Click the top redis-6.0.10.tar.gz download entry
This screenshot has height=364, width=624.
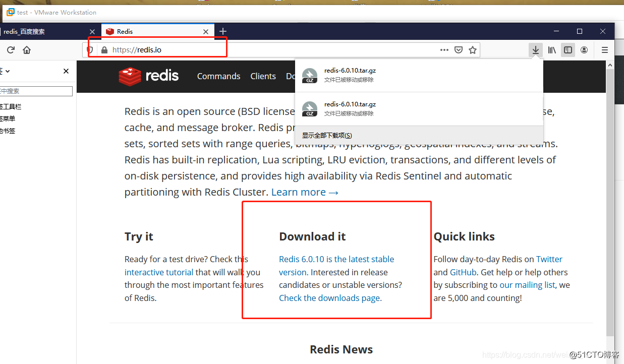click(x=419, y=76)
